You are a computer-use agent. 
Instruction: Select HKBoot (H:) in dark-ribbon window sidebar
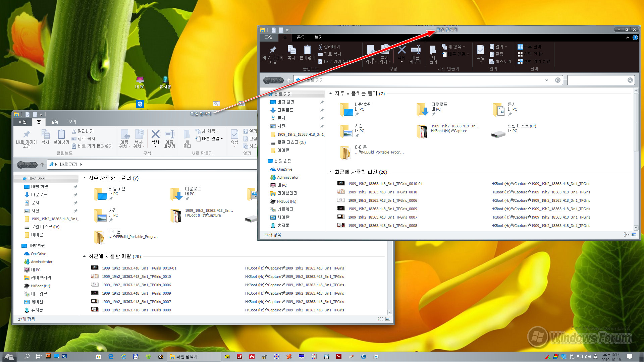(x=283, y=201)
